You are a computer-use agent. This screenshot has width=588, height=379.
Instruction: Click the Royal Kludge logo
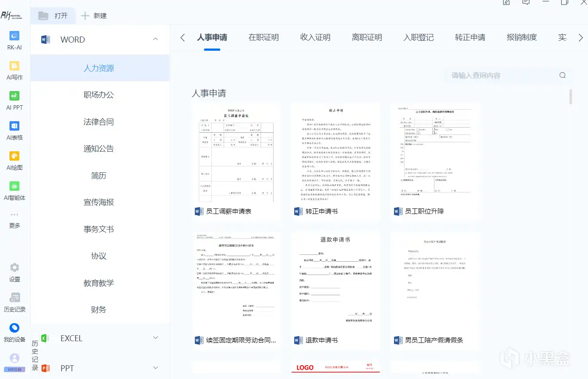[x=12, y=16]
